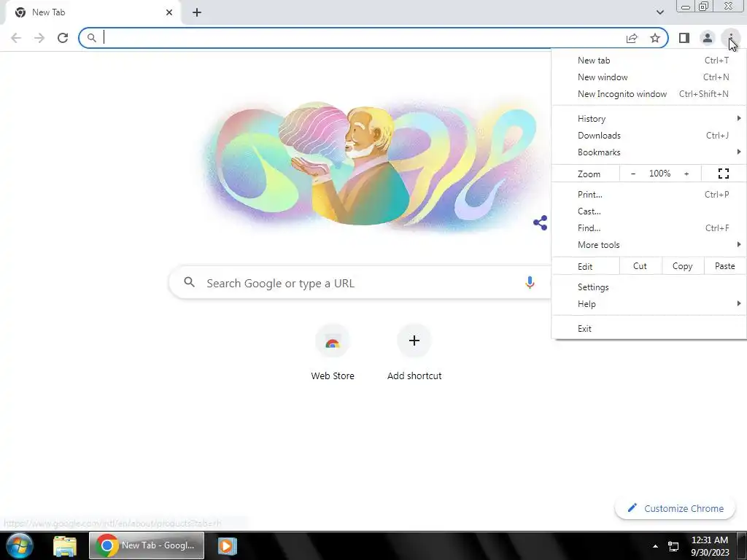The height and width of the screenshot is (560, 747).
Task: Open Downloads from the menu
Action: click(649, 135)
